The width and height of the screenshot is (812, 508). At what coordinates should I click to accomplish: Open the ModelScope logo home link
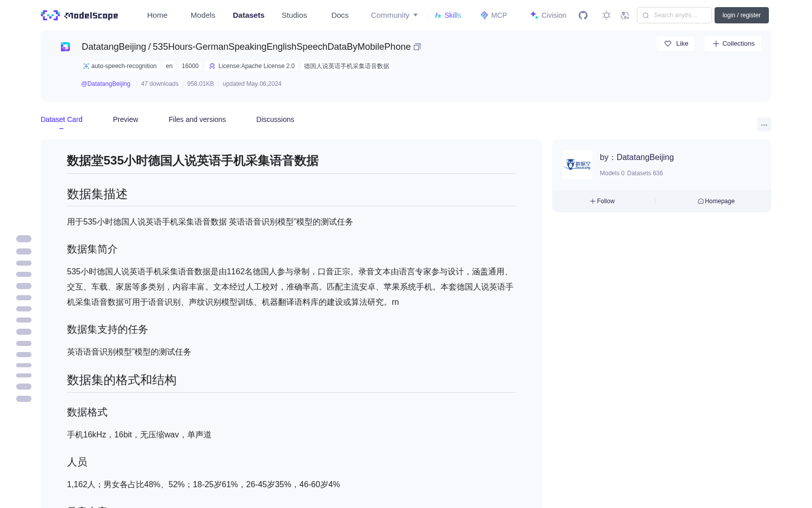(x=80, y=15)
